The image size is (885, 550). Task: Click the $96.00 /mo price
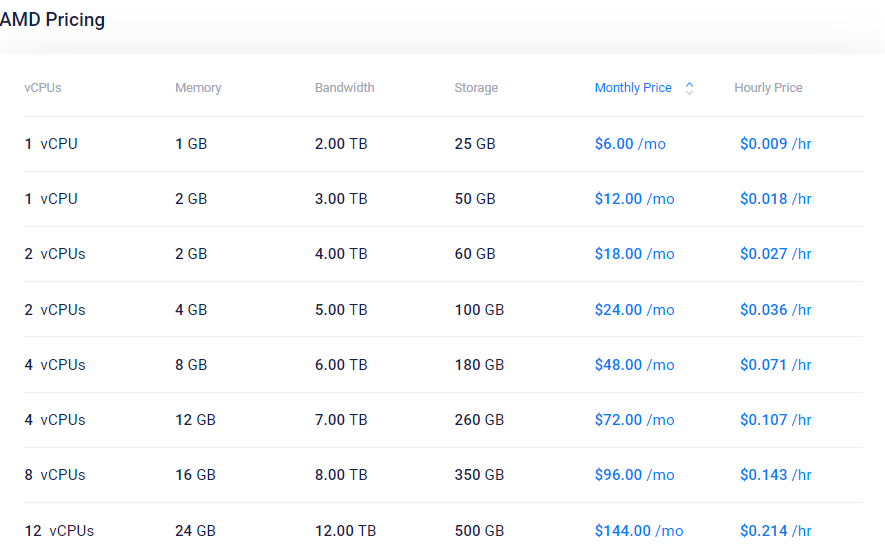click(634, 475)
